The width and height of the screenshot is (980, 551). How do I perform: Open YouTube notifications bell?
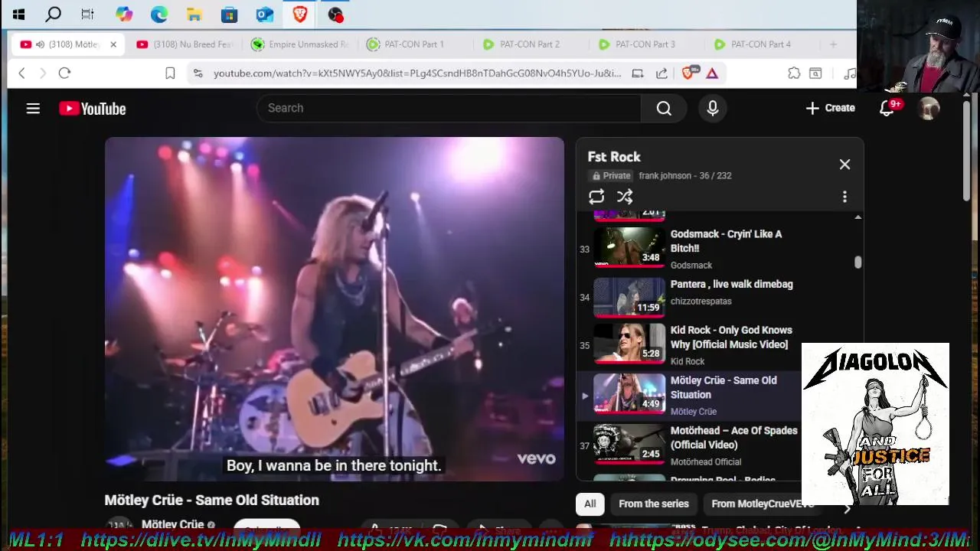click(x=887, y=109)
